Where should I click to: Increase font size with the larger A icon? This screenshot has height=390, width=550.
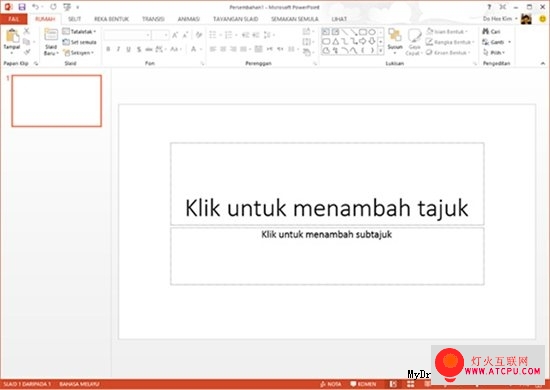[175, 35]
